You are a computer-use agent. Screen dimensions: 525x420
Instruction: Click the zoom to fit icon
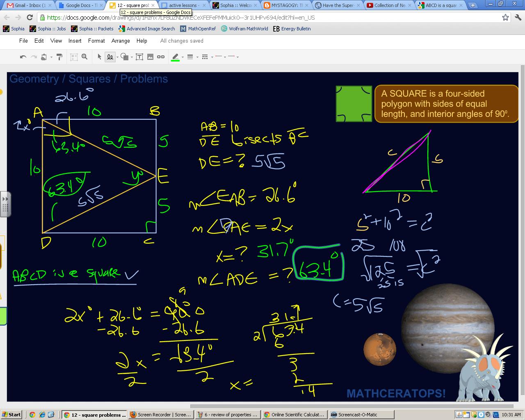click(x=74, y=57)
